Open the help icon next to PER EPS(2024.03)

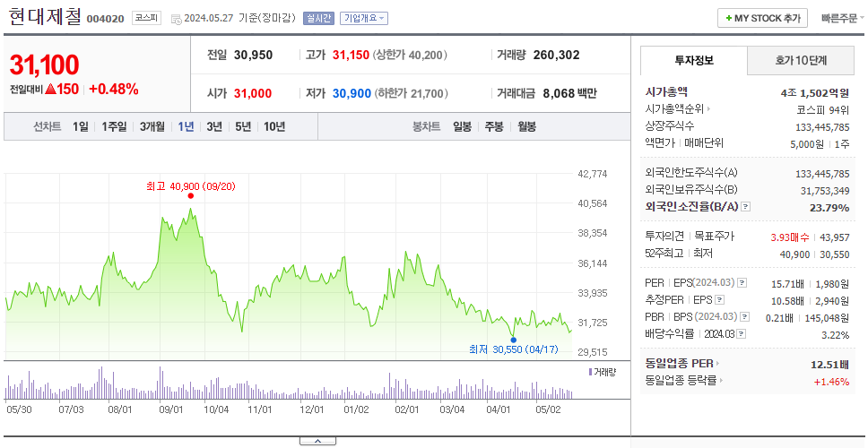(x=742, y=283)
